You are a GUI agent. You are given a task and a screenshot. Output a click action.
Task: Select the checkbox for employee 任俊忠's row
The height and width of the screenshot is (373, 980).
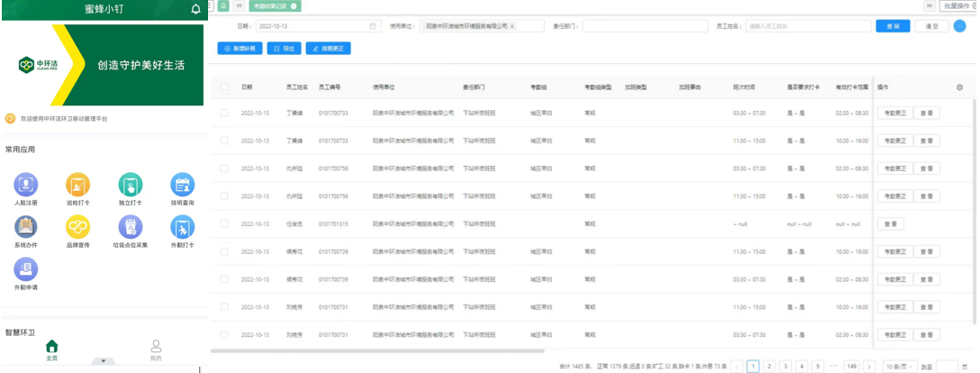(224, 223)
